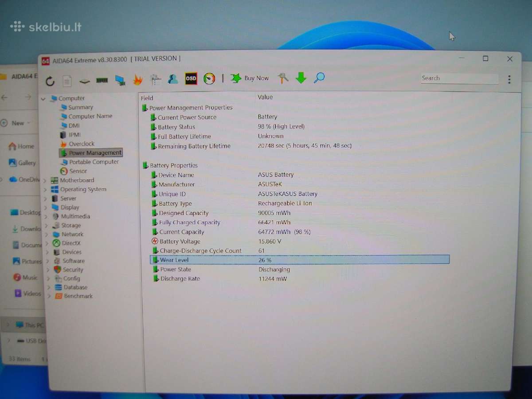Screen dimensions: 532x399
Task: Click the motherboard toolbar icon
Action: pos(85,81)
